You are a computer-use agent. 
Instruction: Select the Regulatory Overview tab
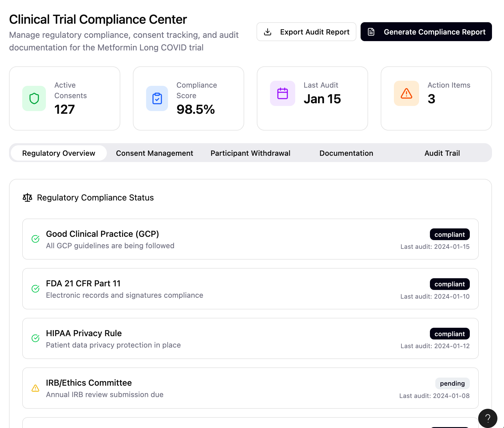coord(59,153)
